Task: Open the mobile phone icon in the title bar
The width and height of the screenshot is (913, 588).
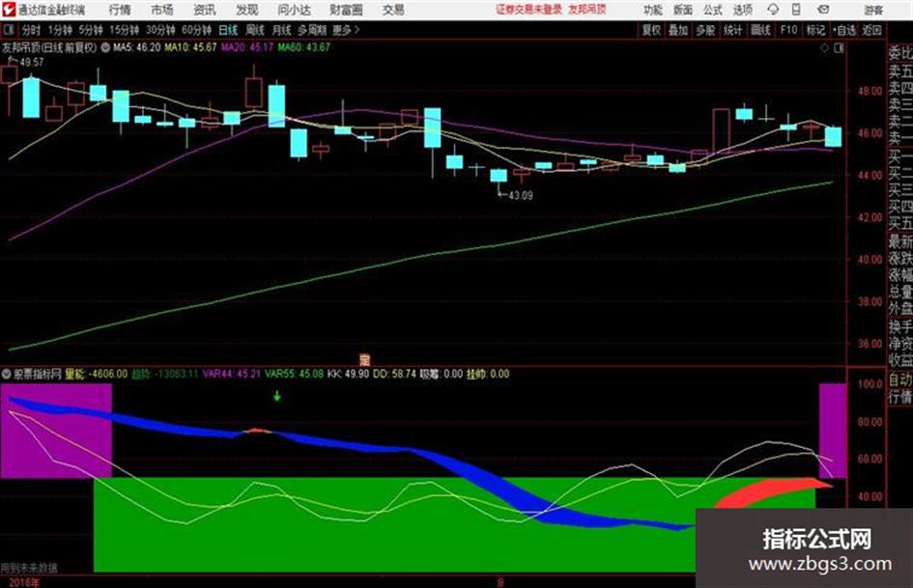Action: [796, 10]
